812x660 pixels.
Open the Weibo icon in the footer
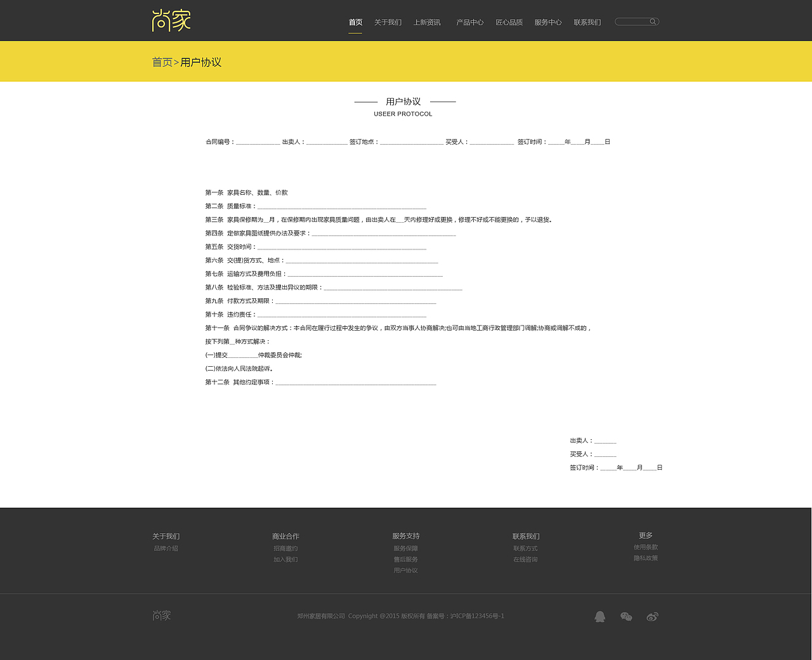(x=652, y=617)
